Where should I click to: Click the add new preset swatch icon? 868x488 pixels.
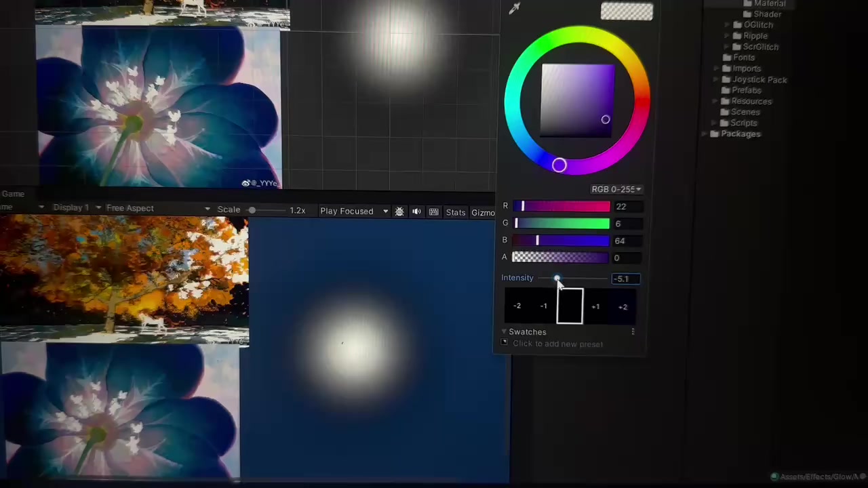(x=505, y=343)
